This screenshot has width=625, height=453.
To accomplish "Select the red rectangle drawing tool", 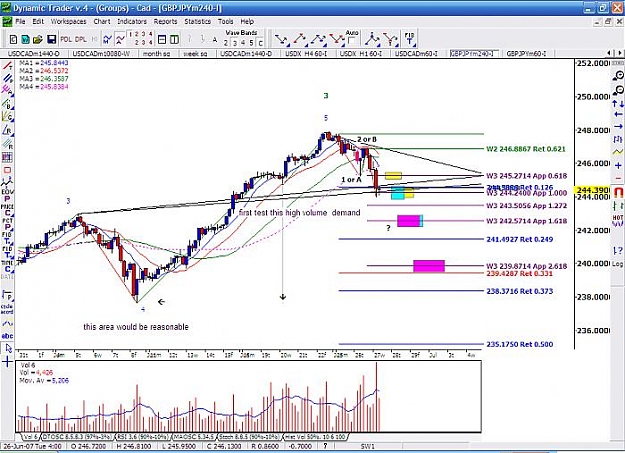I will (x=7, y=170).
